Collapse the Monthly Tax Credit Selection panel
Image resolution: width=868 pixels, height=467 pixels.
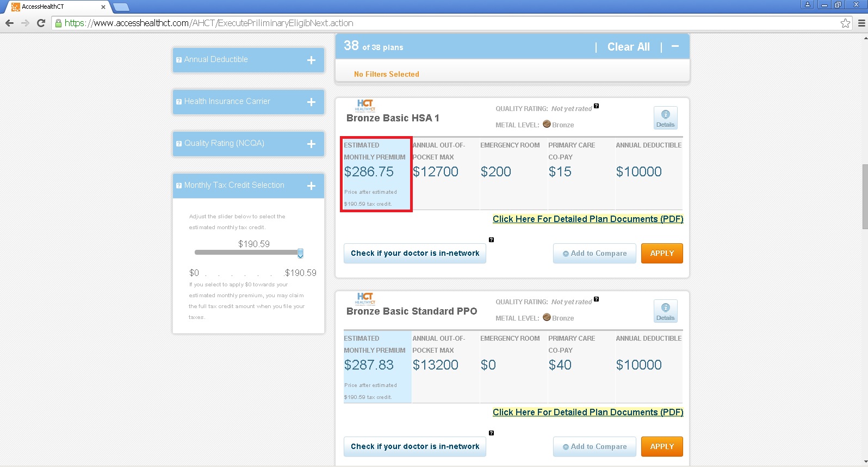311,186
